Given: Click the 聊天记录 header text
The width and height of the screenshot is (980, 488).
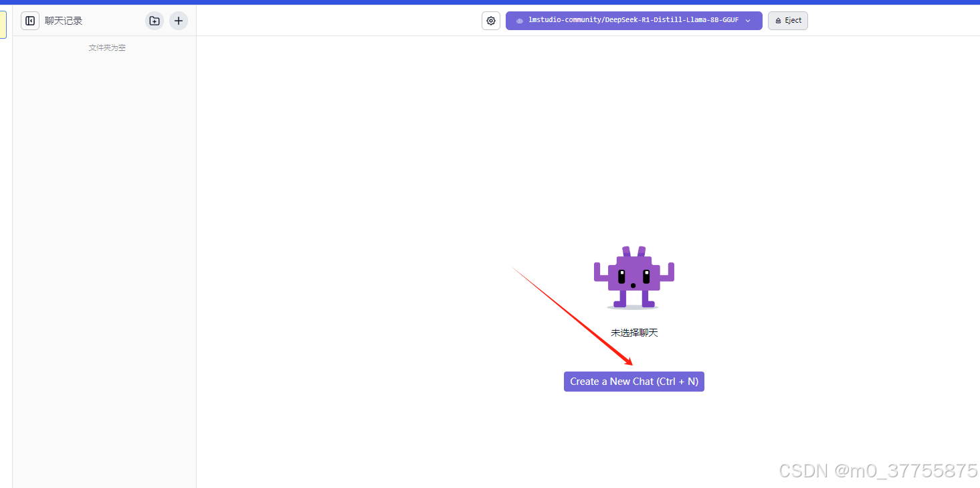Looking at the screenshot, I should [x=64, y=21].
